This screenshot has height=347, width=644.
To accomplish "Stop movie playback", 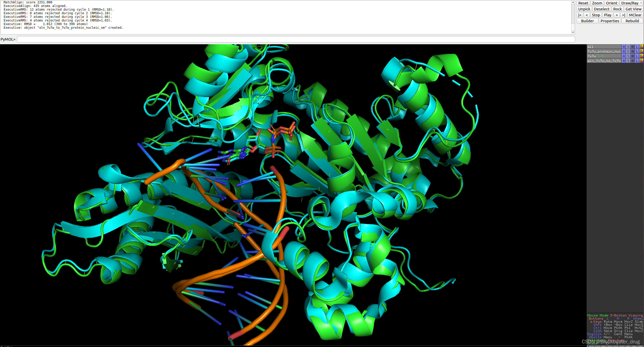I will click(x=596, y=15).
